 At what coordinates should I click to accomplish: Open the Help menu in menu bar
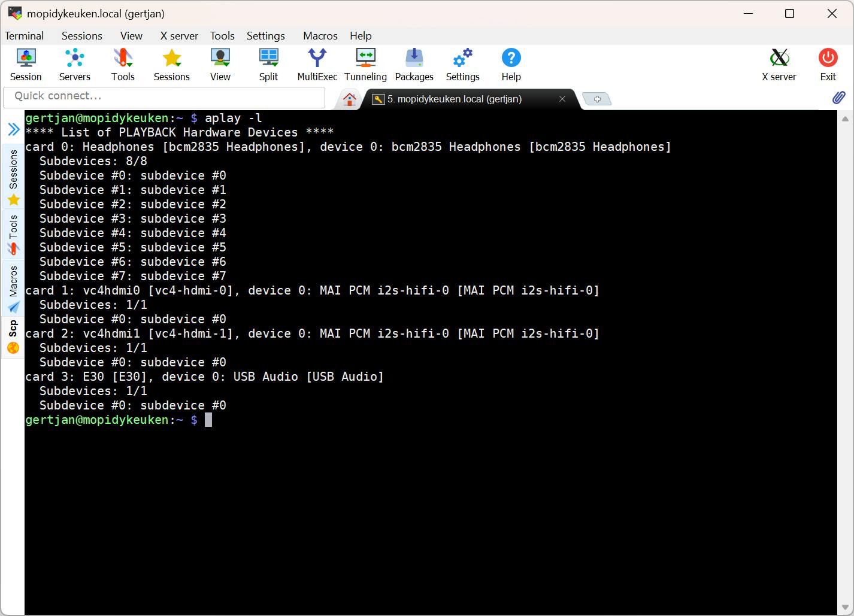[x=361, y=36]
